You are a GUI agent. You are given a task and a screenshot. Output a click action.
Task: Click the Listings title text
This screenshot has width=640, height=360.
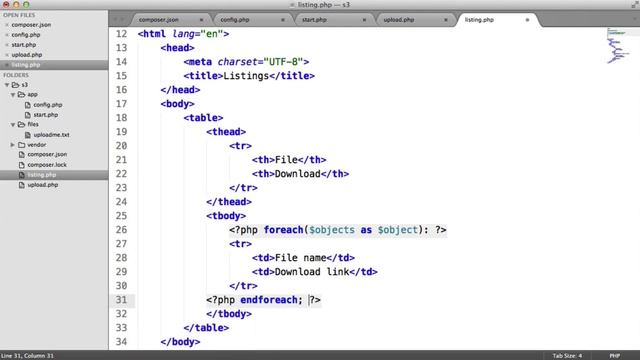[246, 76]
